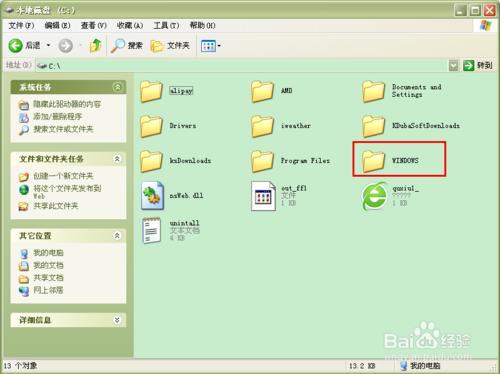
Task: Select the WINDOWS folder icon
Action: [373, 161]
